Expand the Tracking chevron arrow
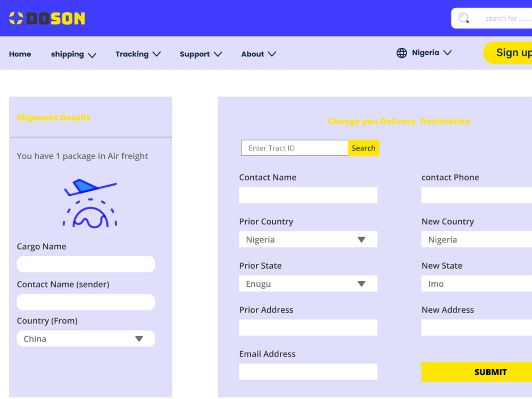This screenshot has width=532, height=399. 156,54
